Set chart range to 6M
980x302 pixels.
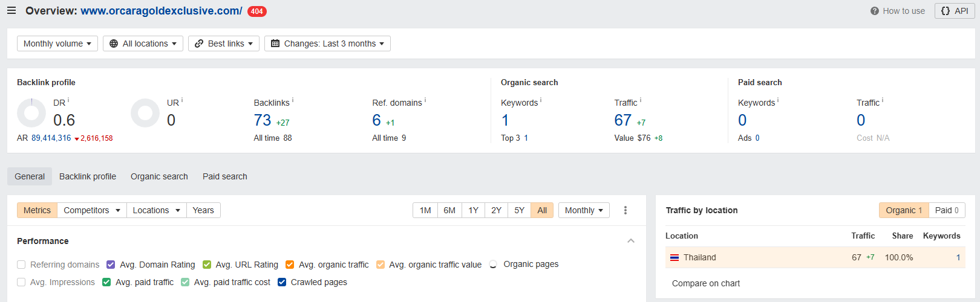(449, 210)
